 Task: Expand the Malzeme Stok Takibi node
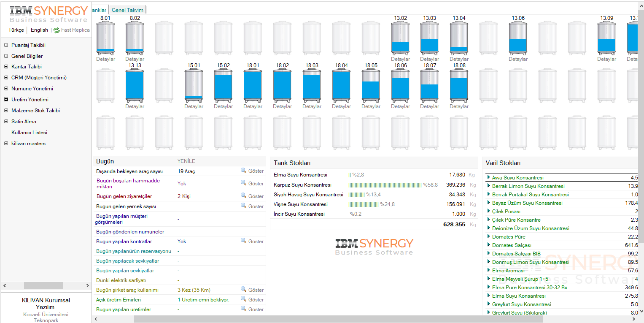coord(6,111)
